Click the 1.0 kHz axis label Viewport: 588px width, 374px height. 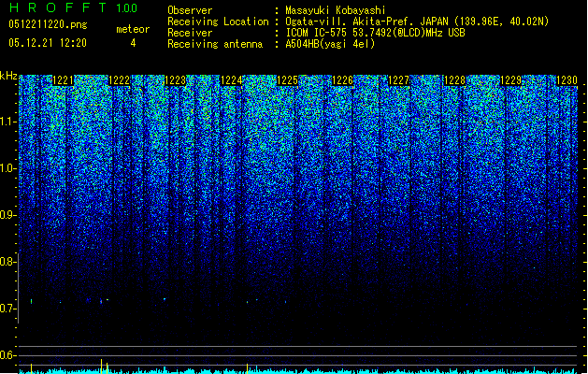[8, 168]
